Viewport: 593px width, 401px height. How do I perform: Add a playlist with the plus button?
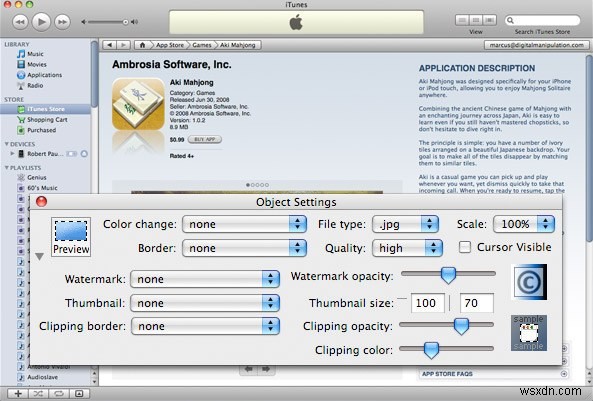18,393
